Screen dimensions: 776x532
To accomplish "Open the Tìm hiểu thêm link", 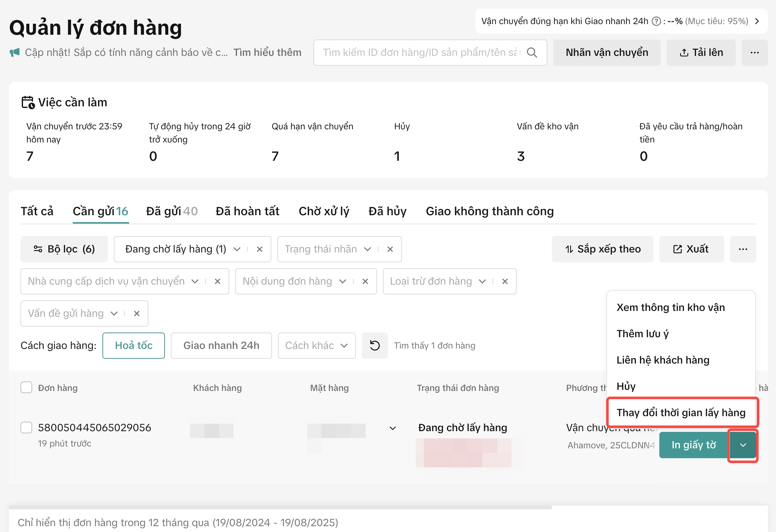I will [267, 53].
